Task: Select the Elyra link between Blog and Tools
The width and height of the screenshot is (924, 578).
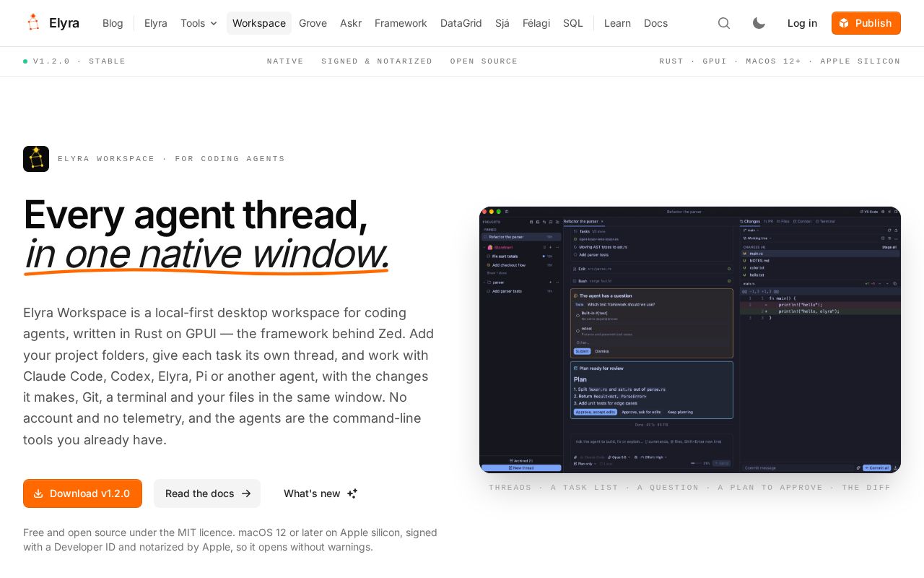Action: 156,23
